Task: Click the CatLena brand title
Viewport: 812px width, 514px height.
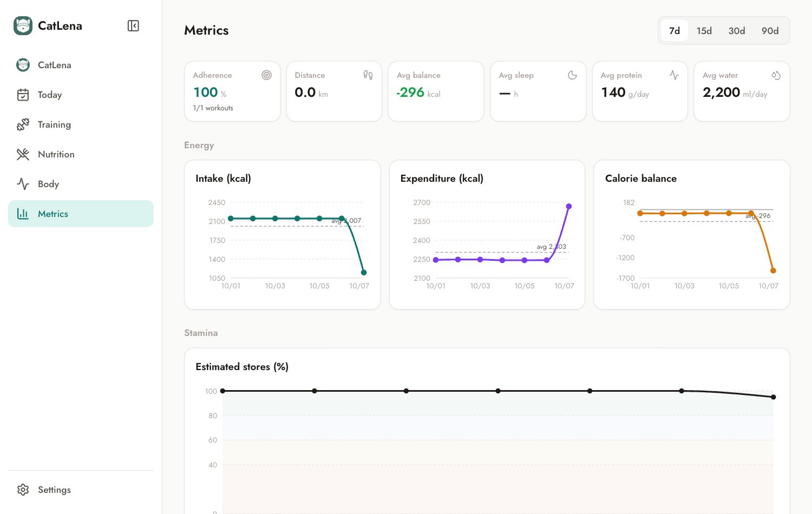Action: [x=60, y=25]
